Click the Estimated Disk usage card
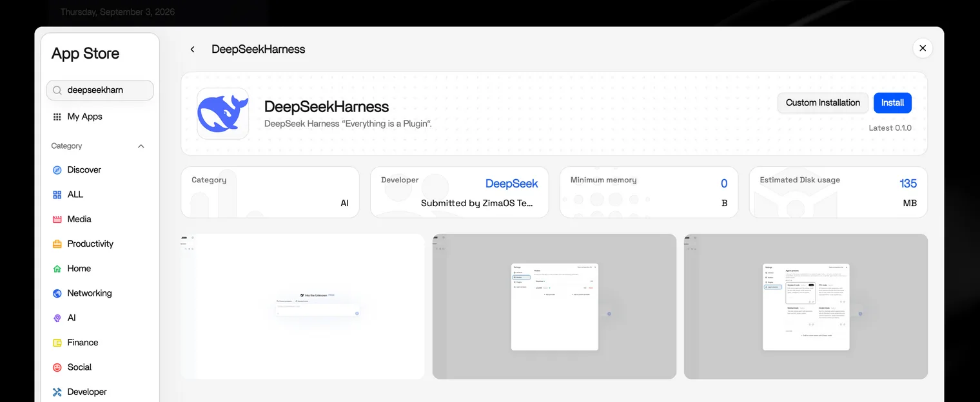 click(838, 193)
